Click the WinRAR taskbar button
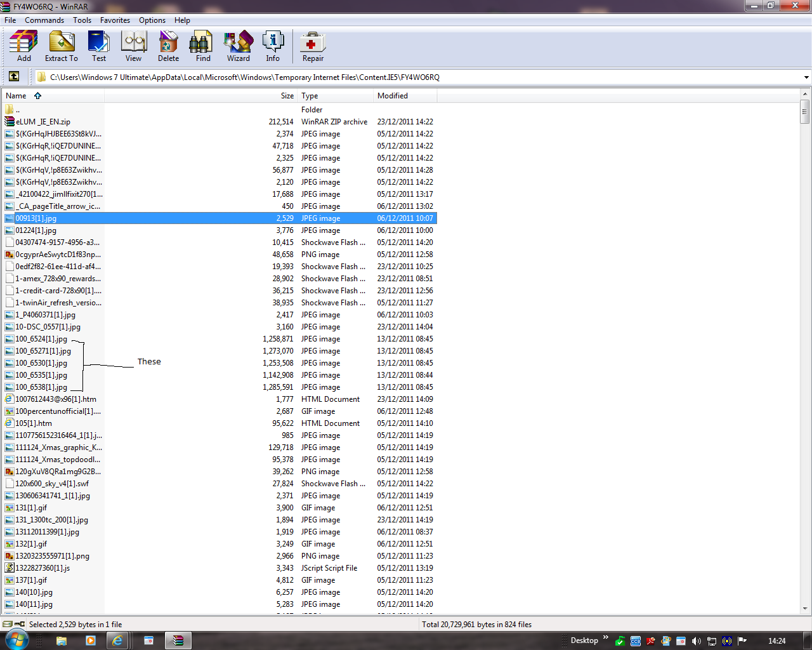Viewport: 812px width, 650px height. 178,640
